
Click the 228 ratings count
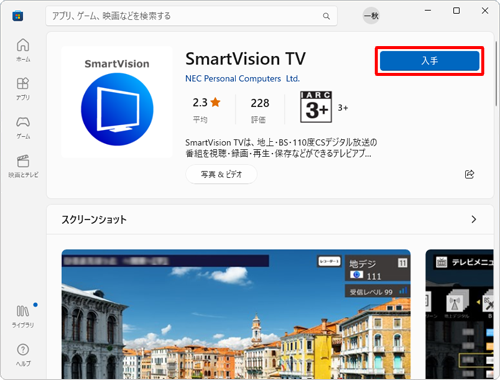click(260, 103)
